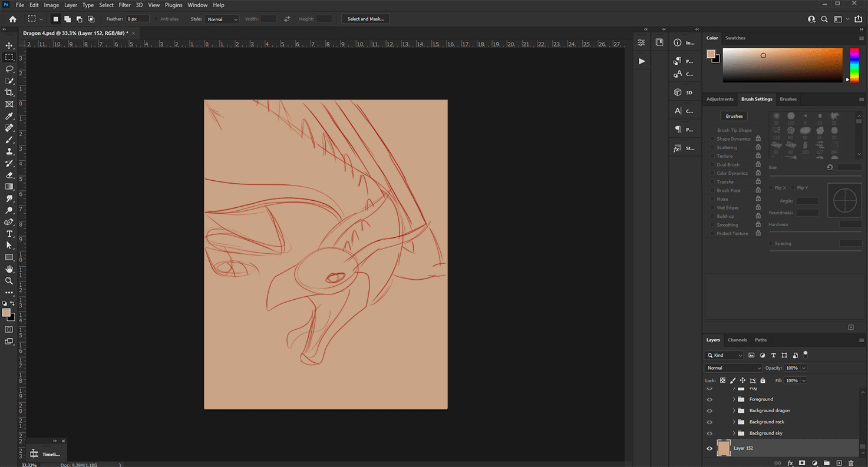Image resolution: width=868 pixels, height=467 pixels.
Task: Switch to the Swatches tab
Action: coord(735,38)
